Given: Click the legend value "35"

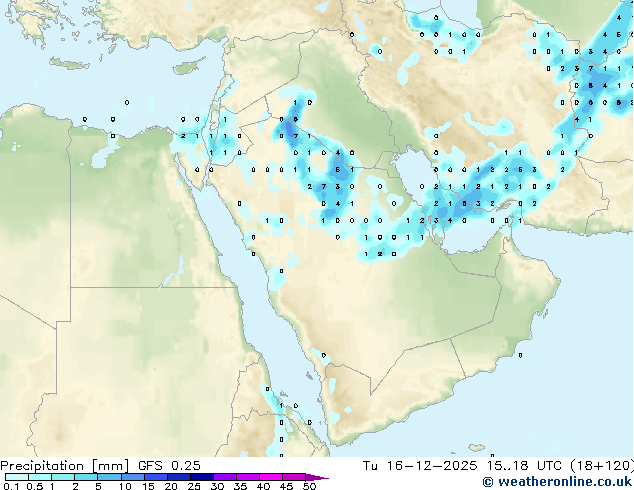Looking at the screenshot, I should (241, 486).
